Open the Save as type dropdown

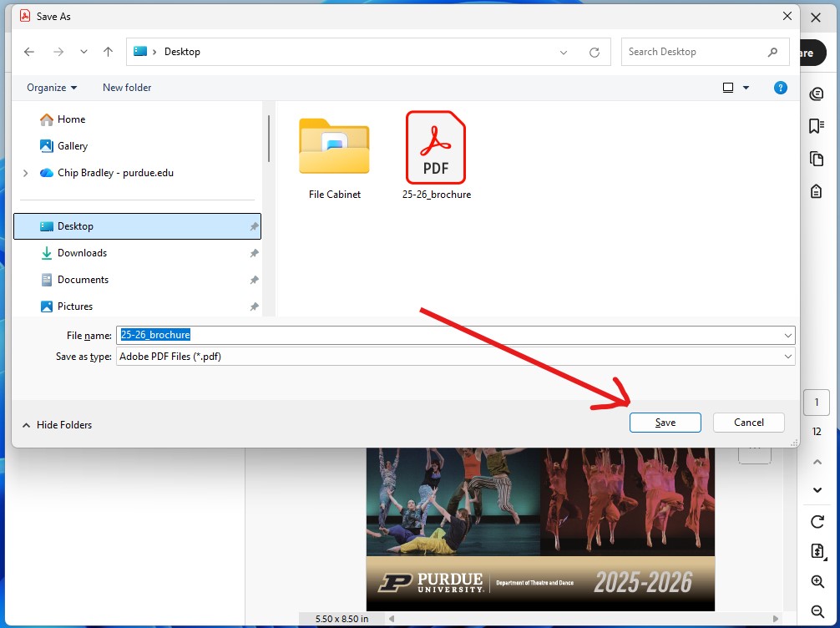coord(788,357)
